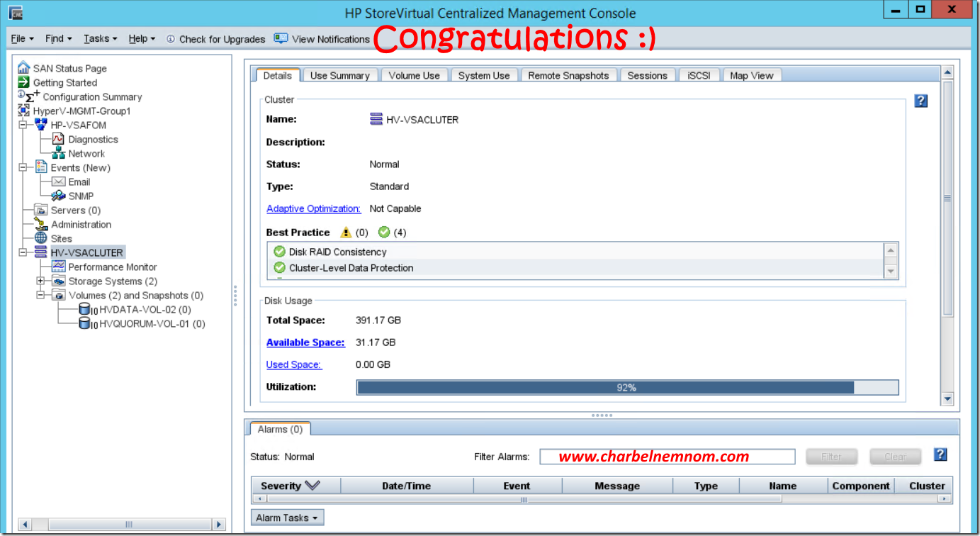Click the alarm table horizontal scrollbar thumb
Image resolution: width=980 pixels, height=536 pixels.
pyautogui.click(x=524, y=499)
